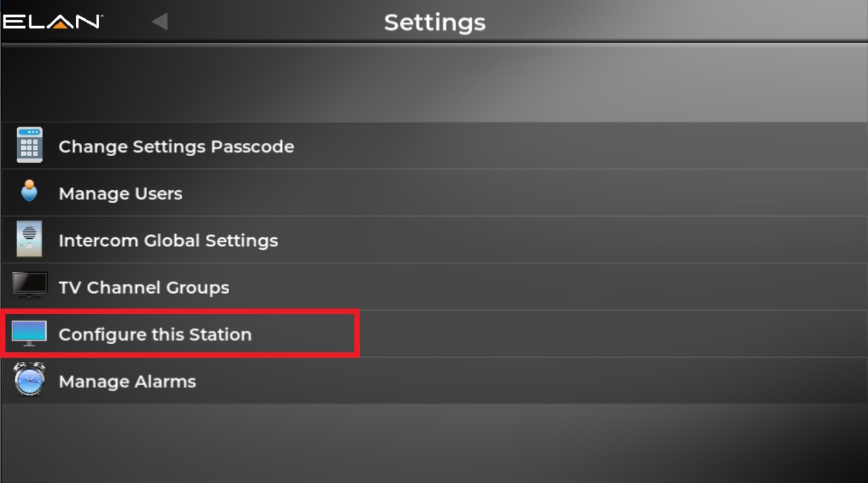868x483 pixels.
Task: Select the Manage Users label
Action: (120, 194)
